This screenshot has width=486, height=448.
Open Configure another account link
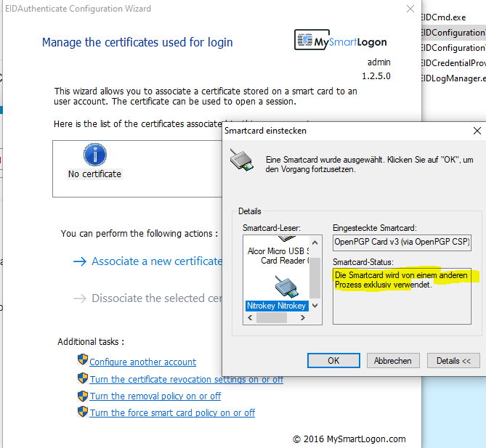click(143, 362)
